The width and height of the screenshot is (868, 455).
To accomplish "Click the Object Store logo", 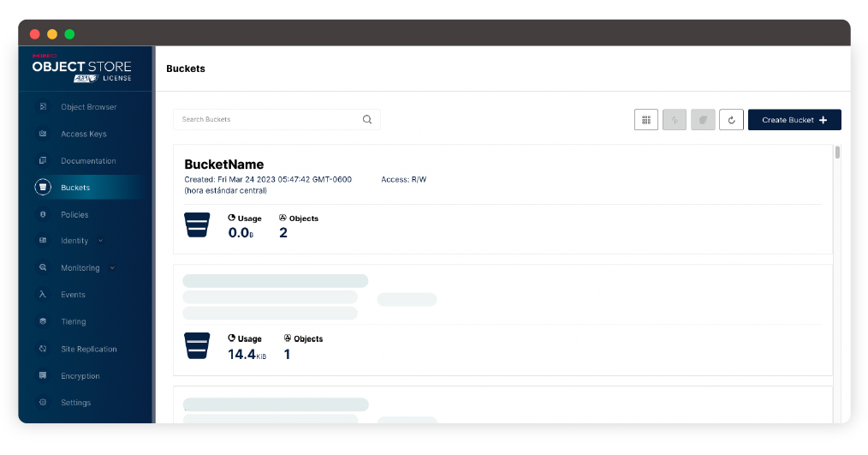I will point(82,69).
